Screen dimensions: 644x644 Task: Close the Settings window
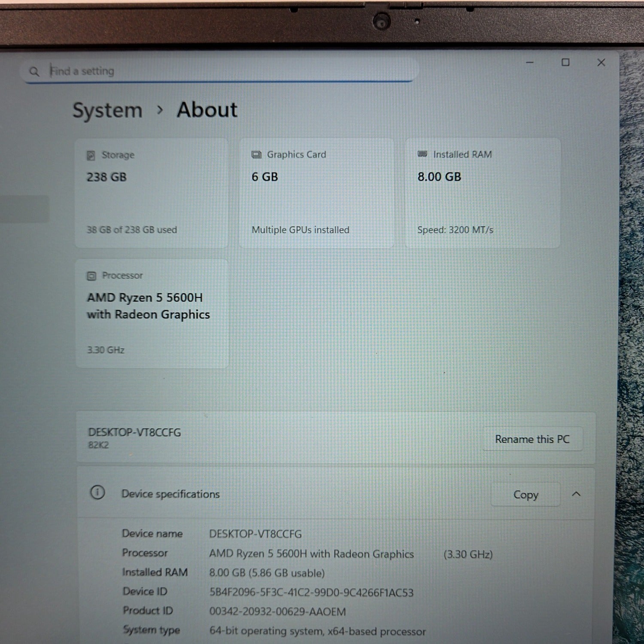tap(601, 63)
